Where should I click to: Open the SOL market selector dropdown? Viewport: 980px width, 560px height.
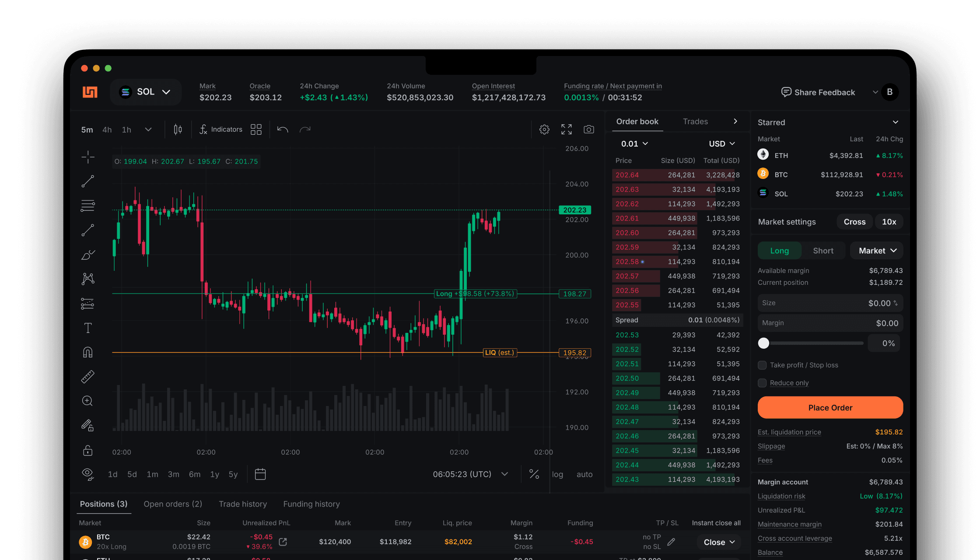coord(146,92)
